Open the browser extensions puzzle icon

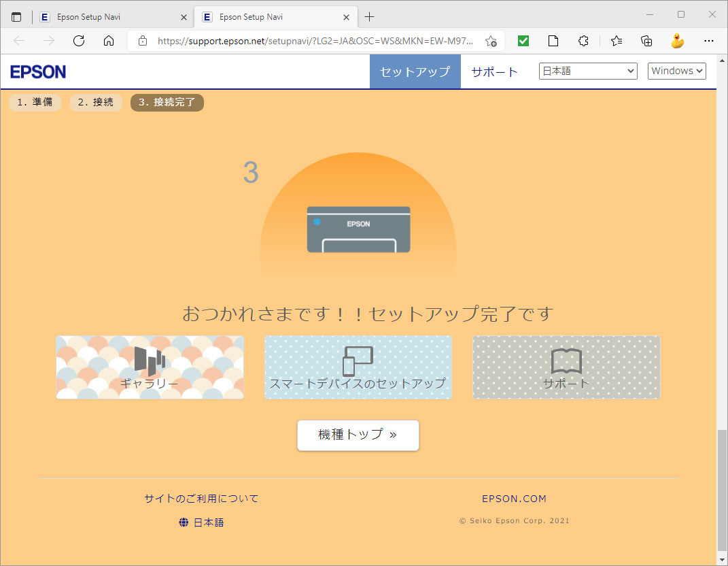tap(583, 41)
